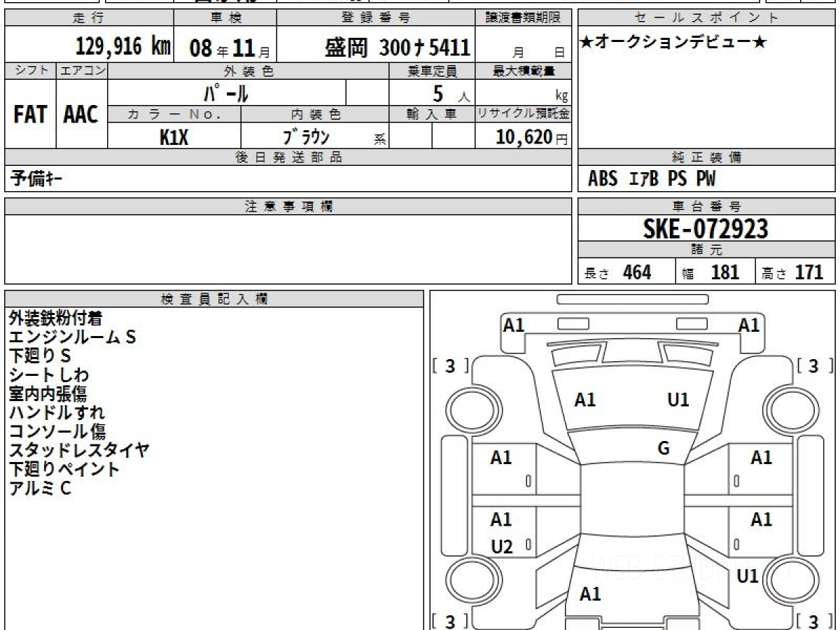Click the AAC air conditioner cell
The width and height of the screenshot is (840, 630).
(81, 115)
